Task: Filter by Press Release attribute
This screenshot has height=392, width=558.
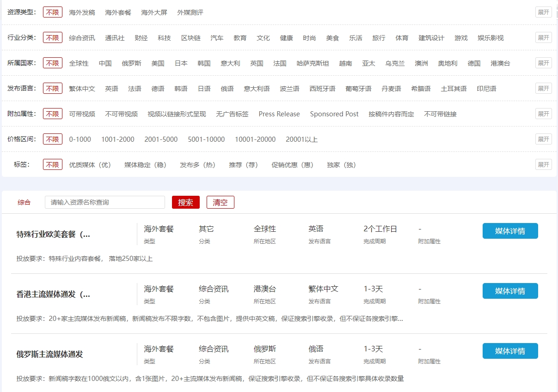Action: click(x=279, y=114)
